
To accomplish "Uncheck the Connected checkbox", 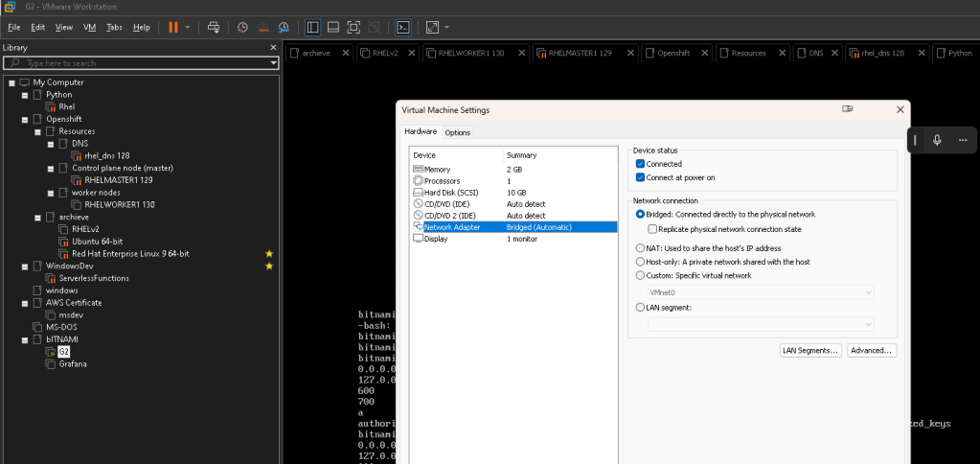I will (x=640, y=164).
